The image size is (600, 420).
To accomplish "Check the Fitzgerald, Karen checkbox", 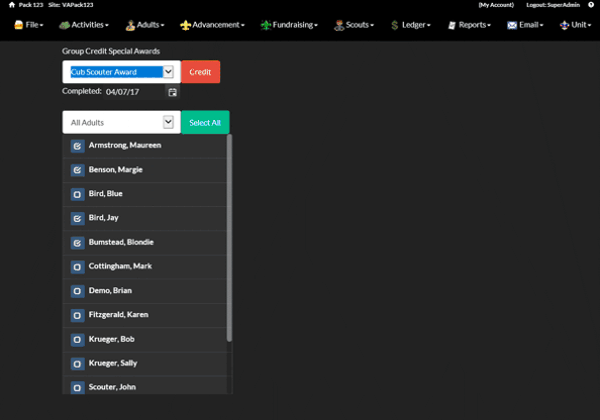I will [77, 315].
